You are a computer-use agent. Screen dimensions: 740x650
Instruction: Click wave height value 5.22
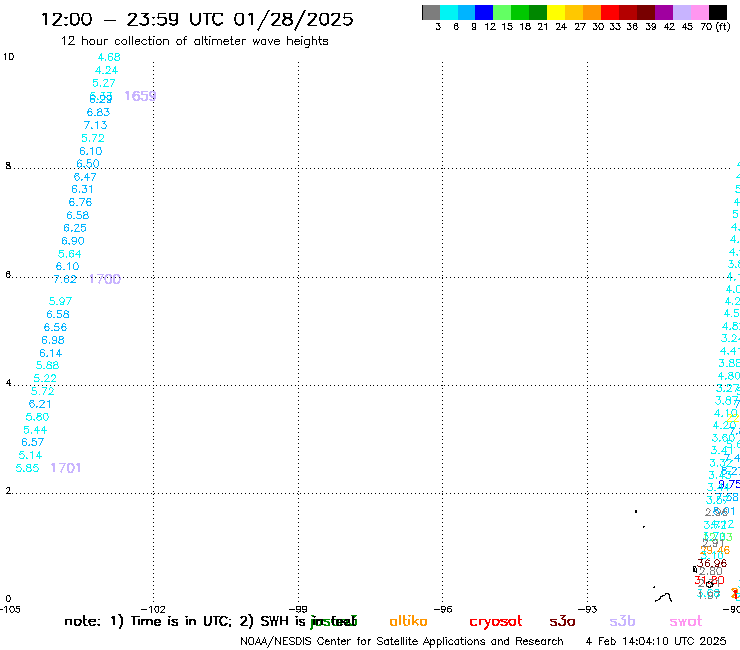pos(45,378)
